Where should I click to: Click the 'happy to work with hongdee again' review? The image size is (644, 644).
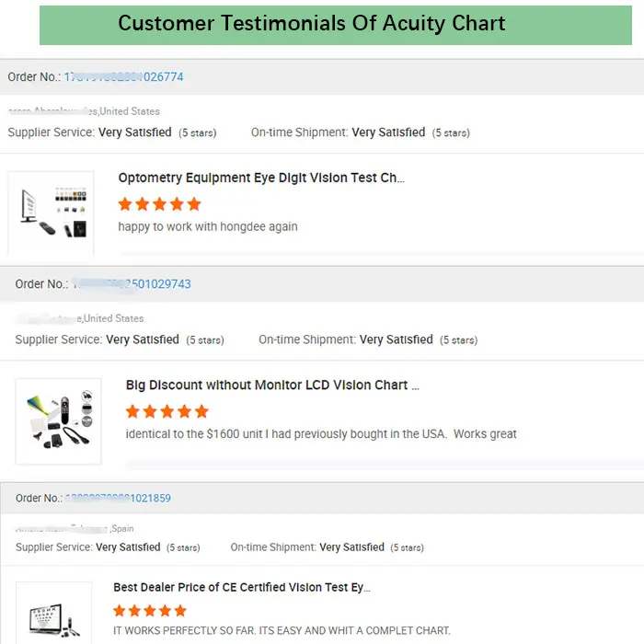pos(208,226)
